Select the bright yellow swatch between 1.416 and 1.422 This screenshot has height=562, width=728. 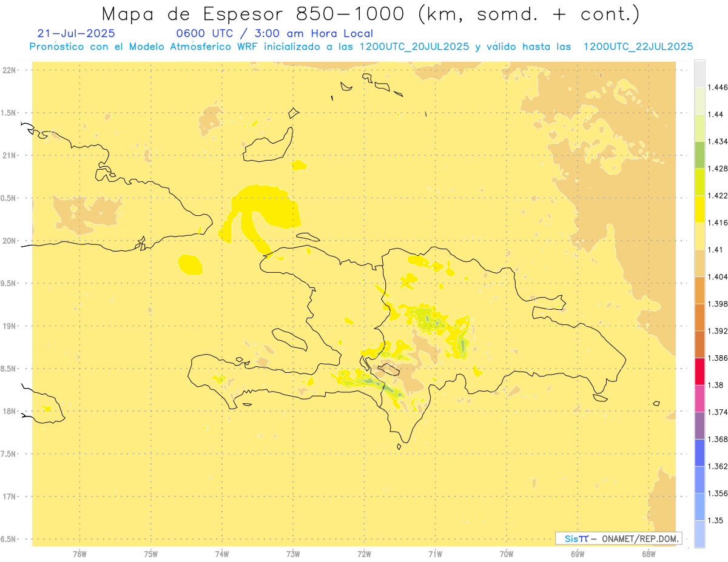click(x=699, y=209)
